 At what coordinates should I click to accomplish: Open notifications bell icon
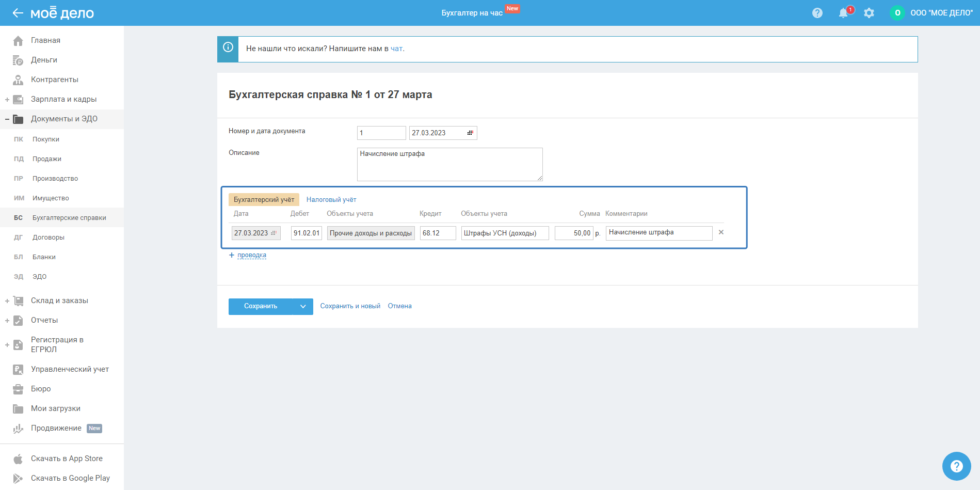(843, 13)
